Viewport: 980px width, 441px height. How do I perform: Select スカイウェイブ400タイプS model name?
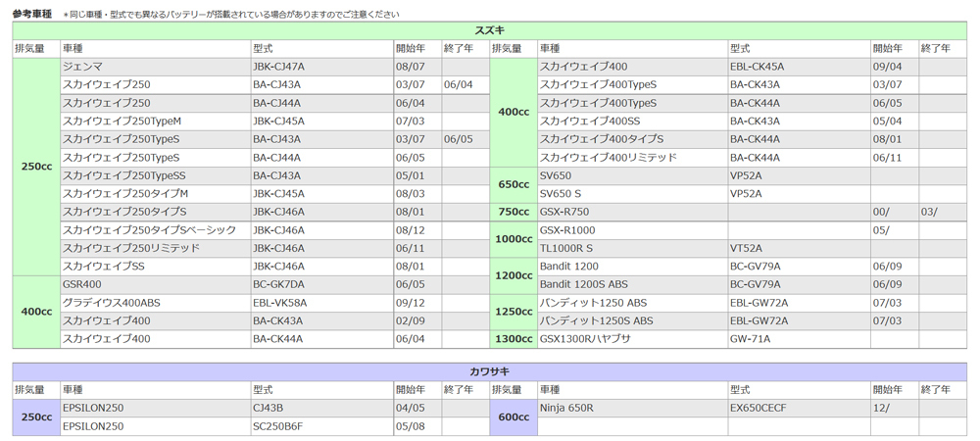point(602,139)
